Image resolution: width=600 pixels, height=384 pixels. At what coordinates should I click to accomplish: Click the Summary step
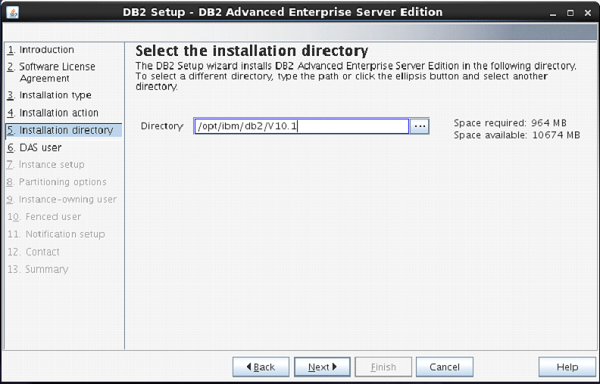click(38, 269)
